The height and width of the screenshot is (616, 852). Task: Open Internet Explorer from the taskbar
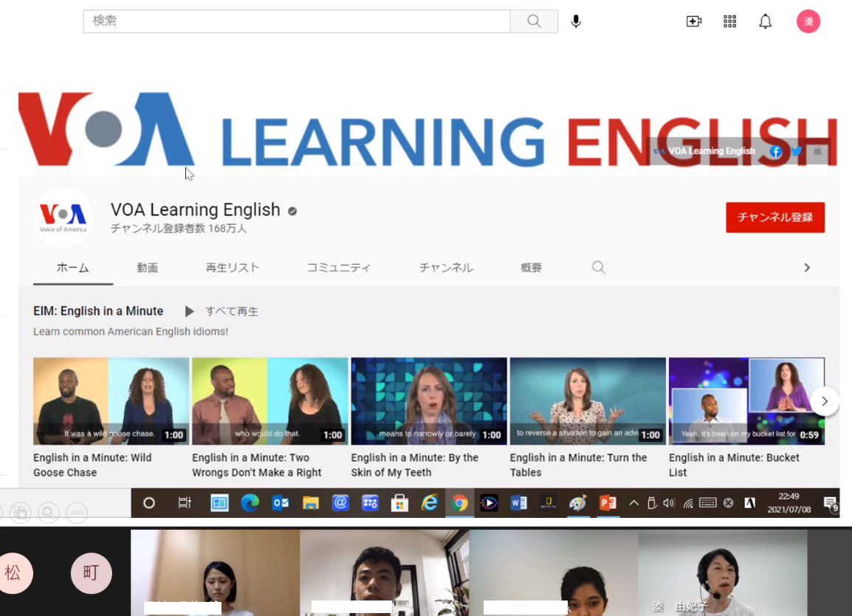pos(429,503)
